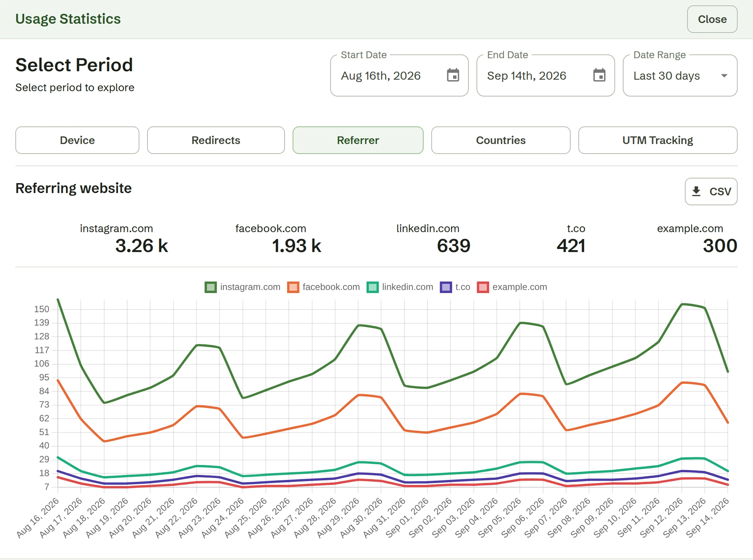
Task: Close the Usage Statistics dialog
Action: [712, 19]
